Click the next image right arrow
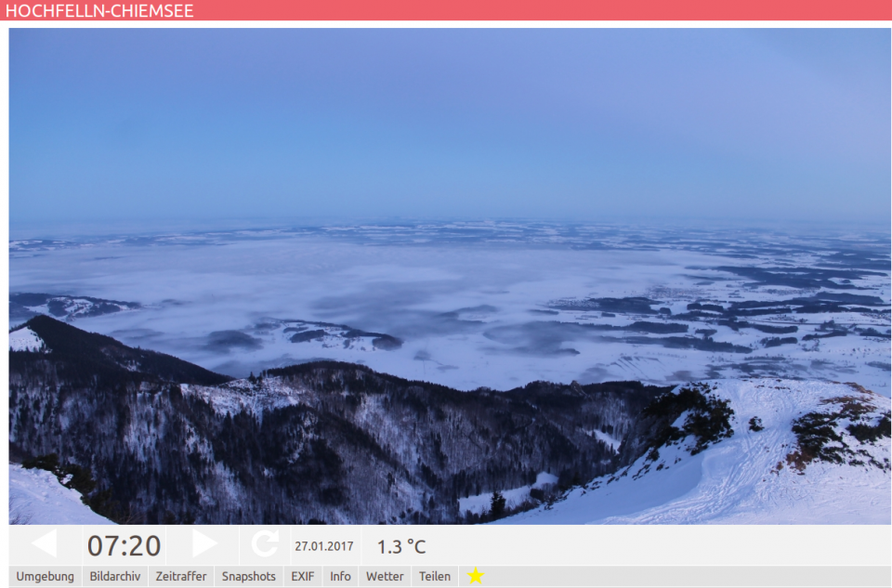The image size is (892, 588). coord(204,544)
